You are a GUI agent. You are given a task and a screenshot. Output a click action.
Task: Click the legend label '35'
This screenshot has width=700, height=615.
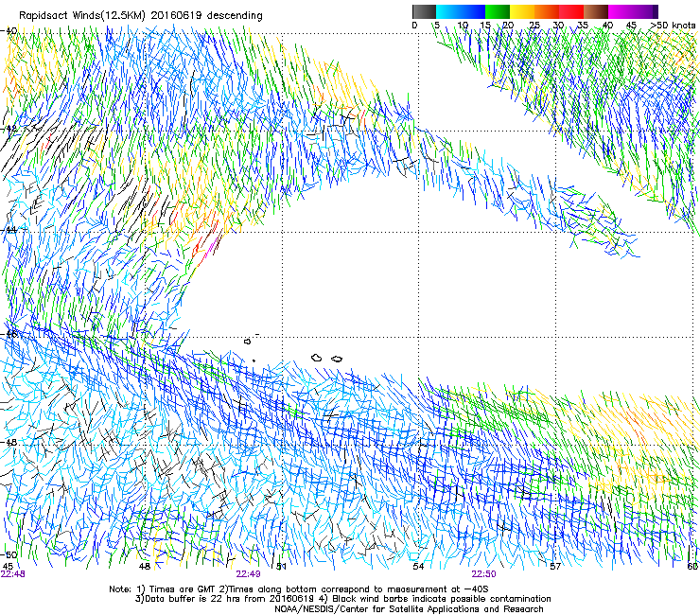(583, 26)
